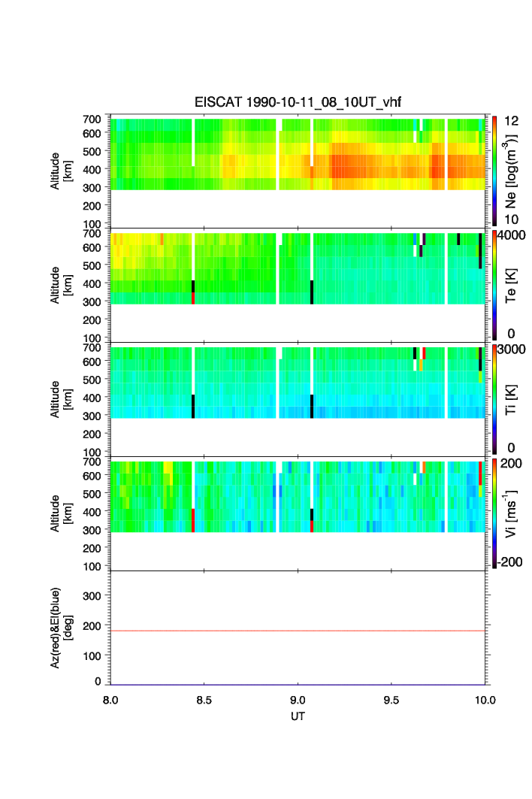Click the Az(red)&El(blue) axis label
The height and width of the screenshot is (799, 532).
pyautogui.click(x=61, y=628)
